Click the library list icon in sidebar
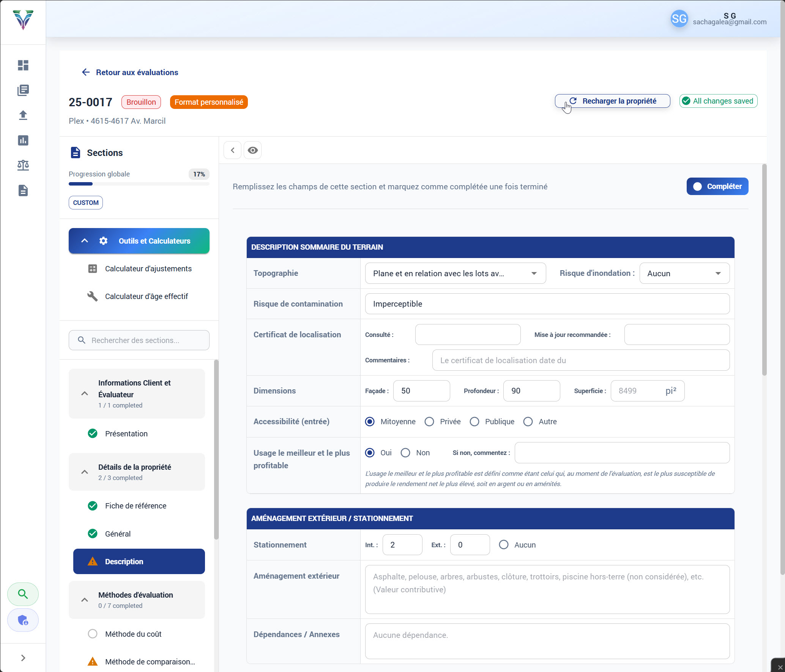The image size is (785, 672). 23,90
